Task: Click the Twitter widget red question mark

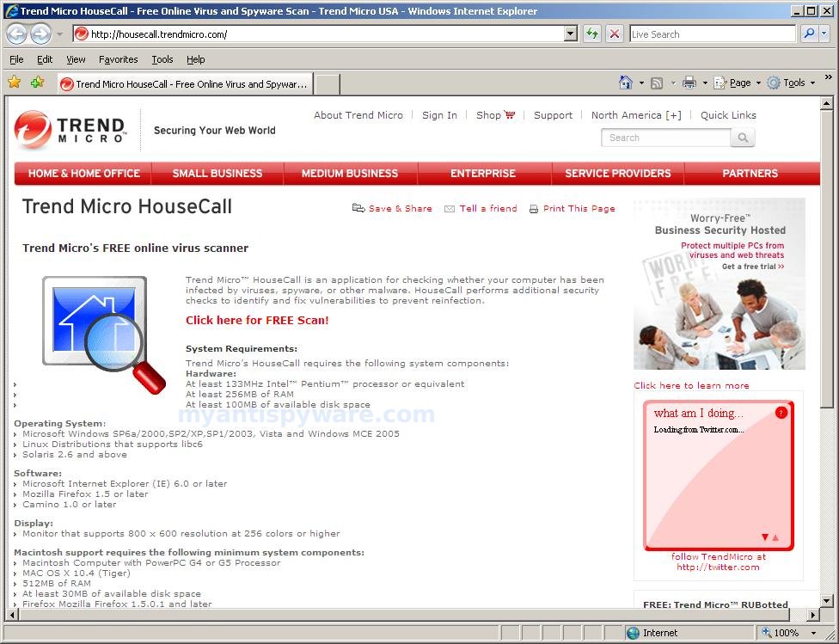Action: [x=781, y=413]
